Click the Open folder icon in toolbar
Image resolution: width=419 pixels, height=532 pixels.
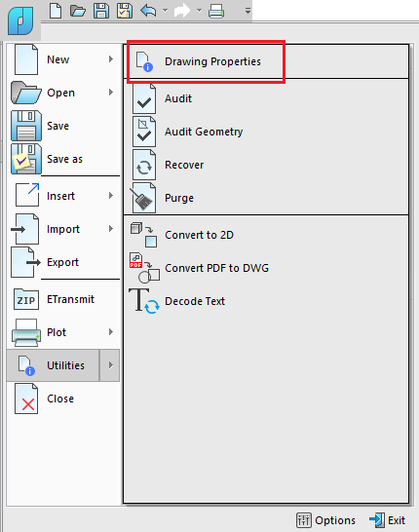[78, 11]
